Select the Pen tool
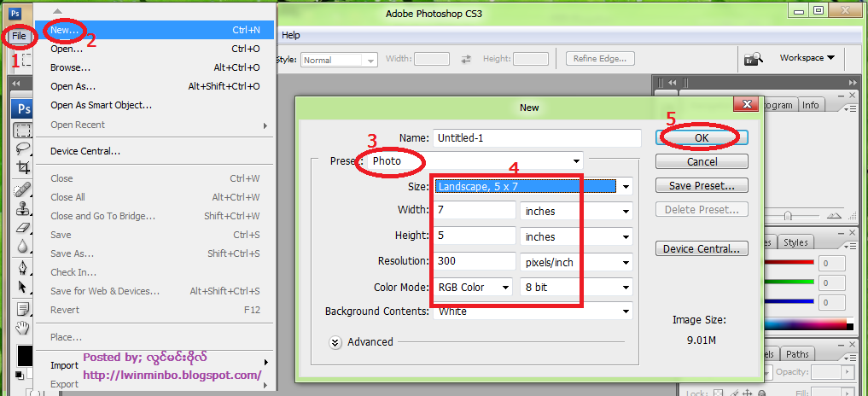 pos(22,268)
